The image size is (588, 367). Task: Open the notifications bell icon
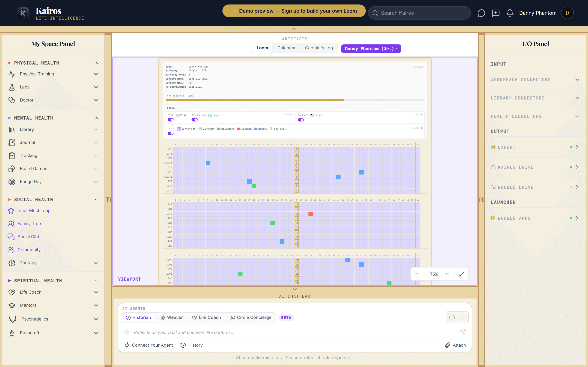tap(510, 13)
